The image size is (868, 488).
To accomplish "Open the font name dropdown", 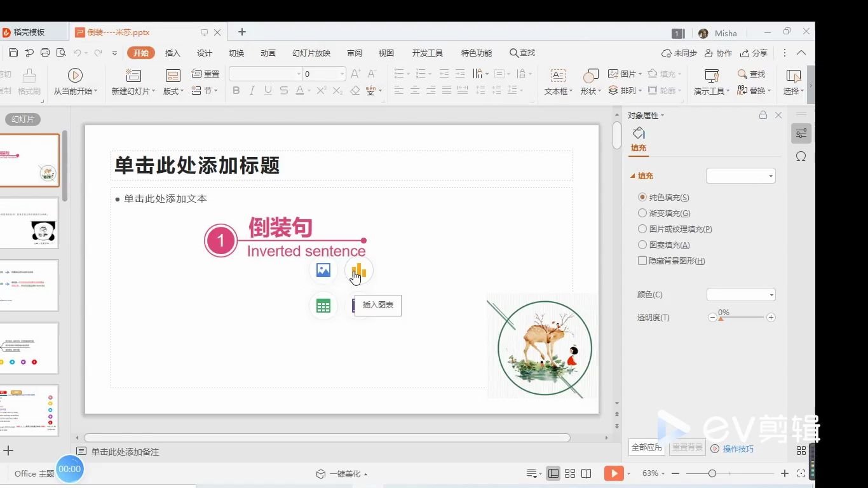I will click(299, 74).
